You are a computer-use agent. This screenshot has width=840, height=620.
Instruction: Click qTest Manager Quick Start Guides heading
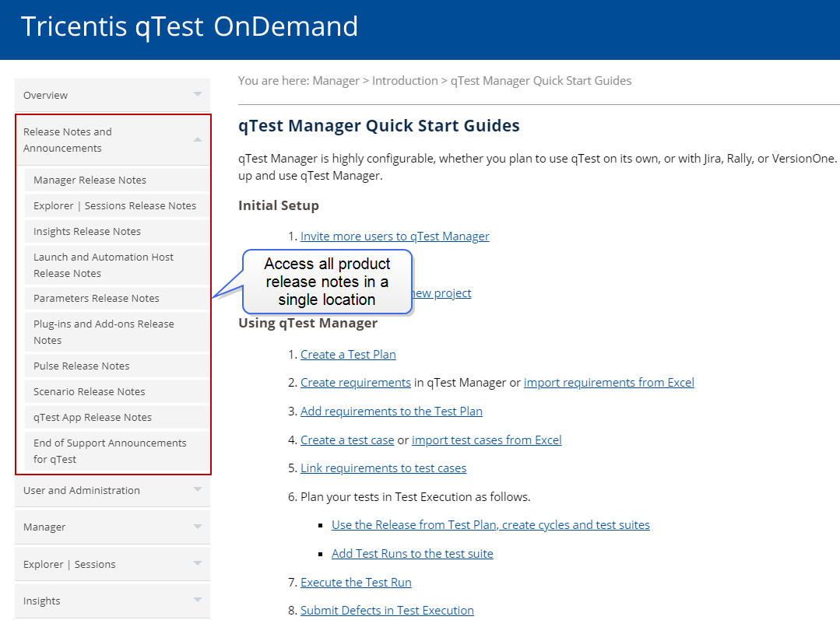coord(379,126)
